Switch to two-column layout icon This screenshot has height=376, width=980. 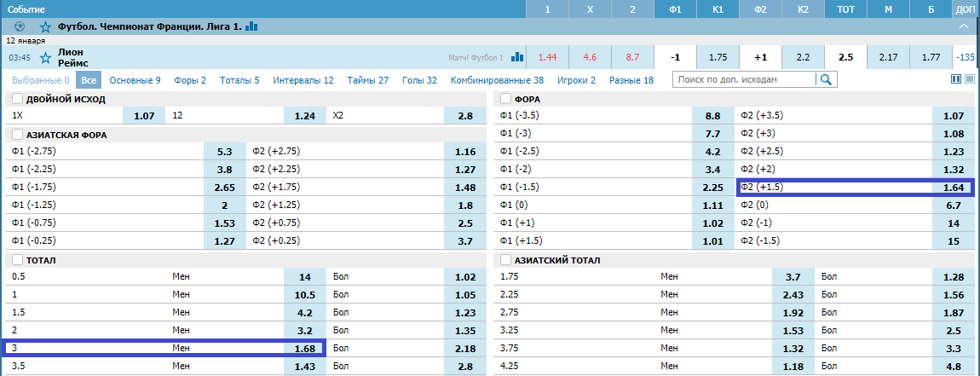point(955,78)
